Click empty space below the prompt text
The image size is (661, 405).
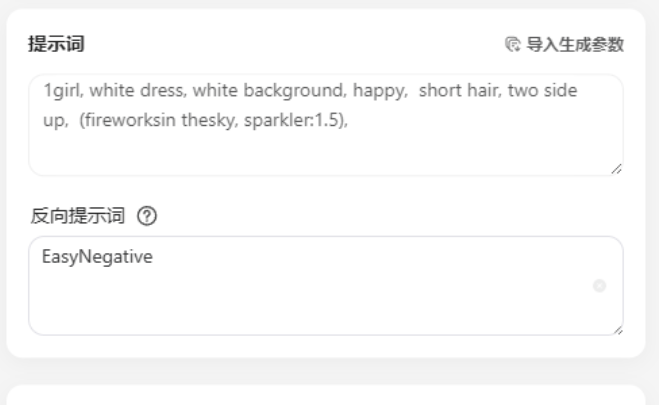300,150
